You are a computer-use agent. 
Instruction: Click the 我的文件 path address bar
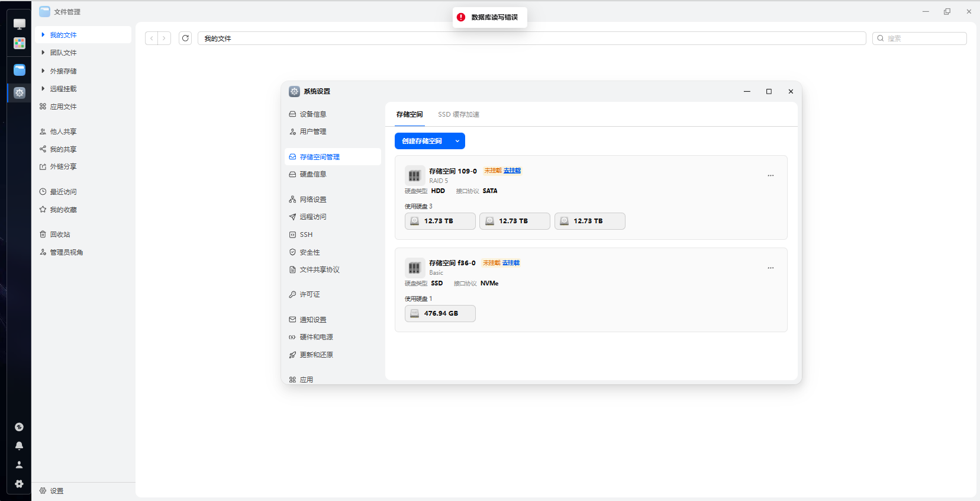tap(532, 38)
